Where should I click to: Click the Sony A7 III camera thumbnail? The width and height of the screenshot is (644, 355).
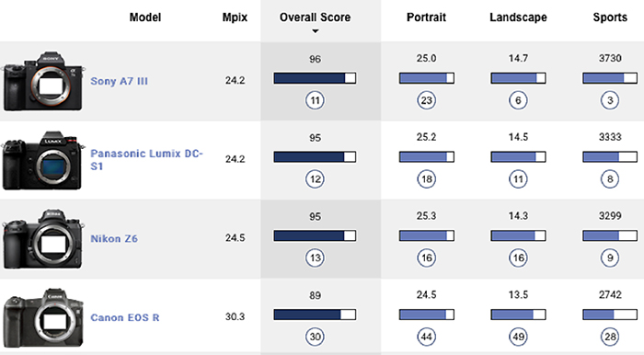(x=43, y=81)
